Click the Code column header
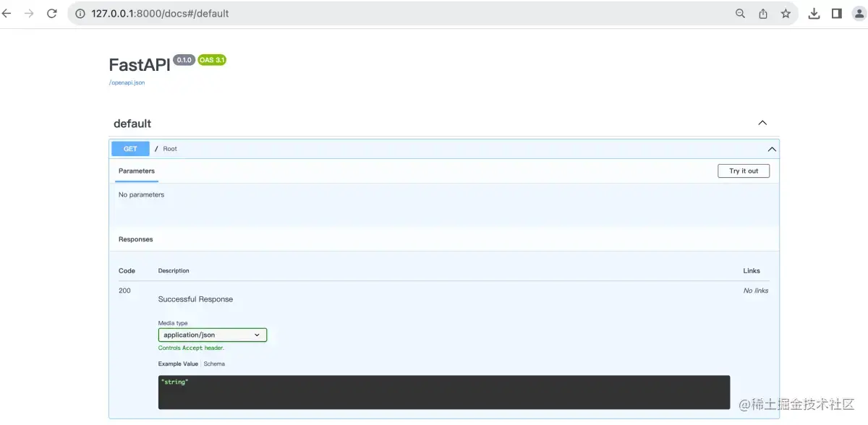Screen dimensions: 868x425 pyautogui.click(x=127, y=271)
